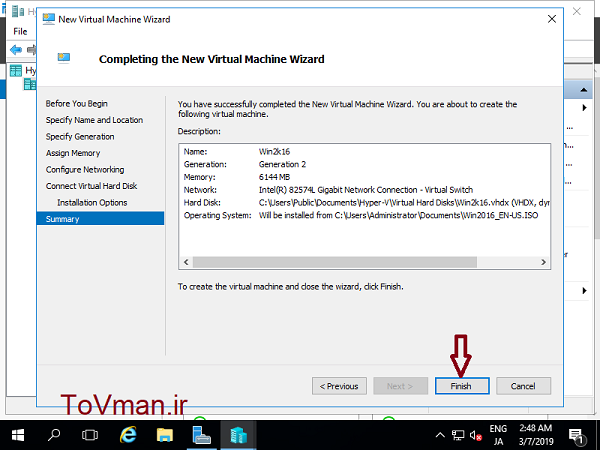600x450 pixels.
Task: Open taskbar Search
Action: click(x=54, y=435)
